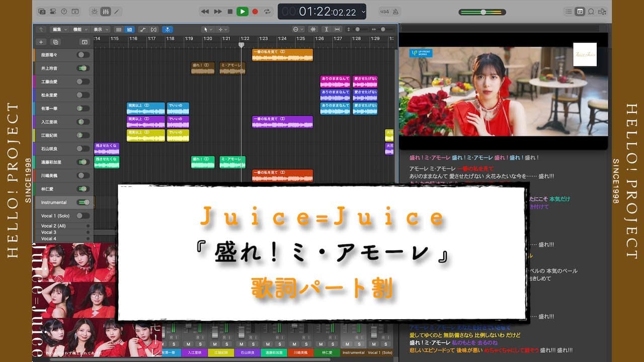
Task: Click the green Play button
Action: tap(243, 11)
